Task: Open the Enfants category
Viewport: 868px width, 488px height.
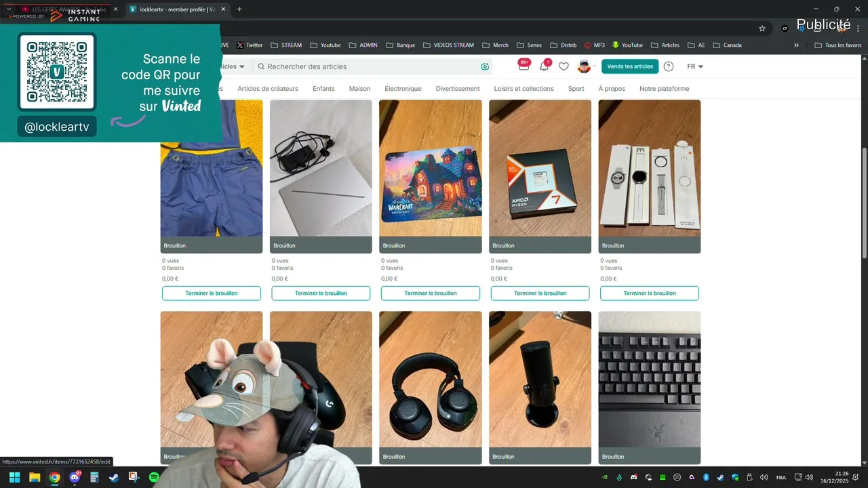Action: pyautogui.click(x=323, y=89)
